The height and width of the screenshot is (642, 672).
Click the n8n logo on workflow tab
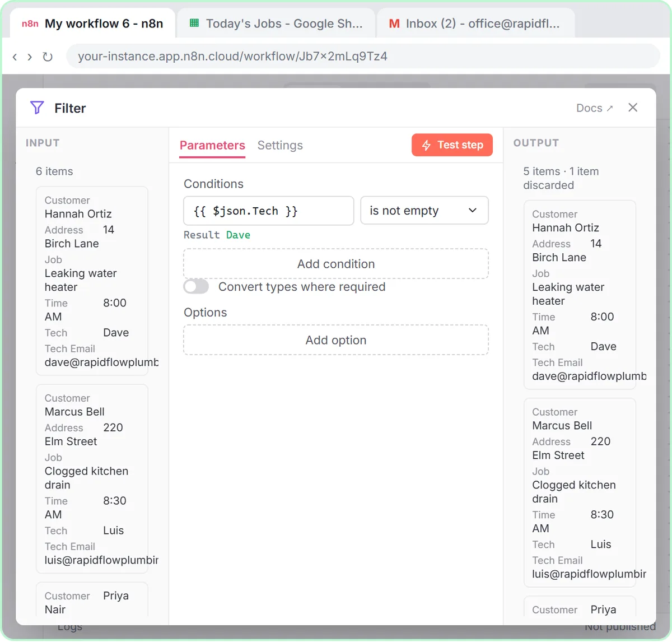pos(30,24)
